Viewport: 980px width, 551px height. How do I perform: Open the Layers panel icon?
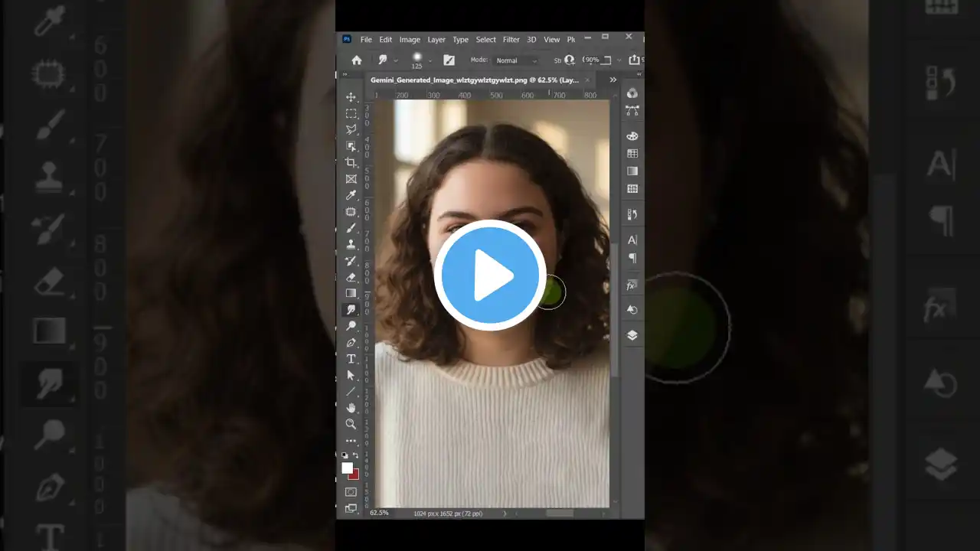coord(632,335)
